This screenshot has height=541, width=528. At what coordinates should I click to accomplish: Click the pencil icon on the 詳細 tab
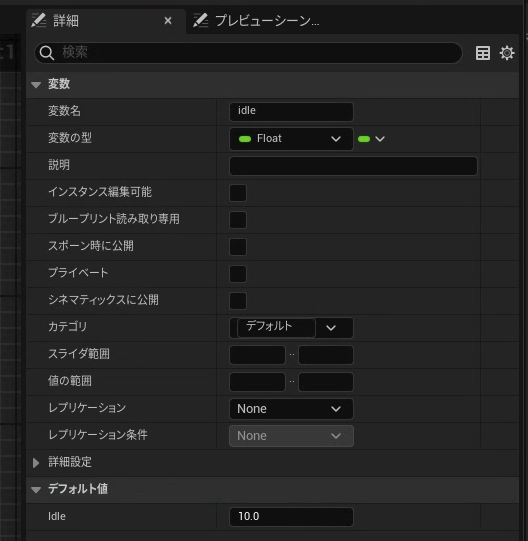point(39,20)
